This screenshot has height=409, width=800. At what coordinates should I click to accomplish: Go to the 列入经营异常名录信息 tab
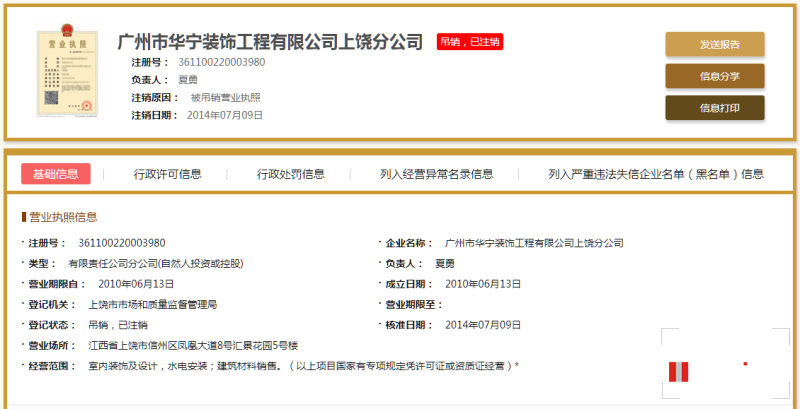(436, 174)
